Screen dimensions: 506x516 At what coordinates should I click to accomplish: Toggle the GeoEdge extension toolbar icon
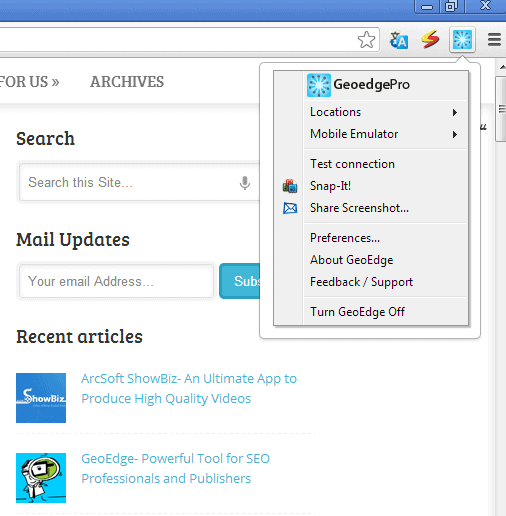[x=462, y=40]
